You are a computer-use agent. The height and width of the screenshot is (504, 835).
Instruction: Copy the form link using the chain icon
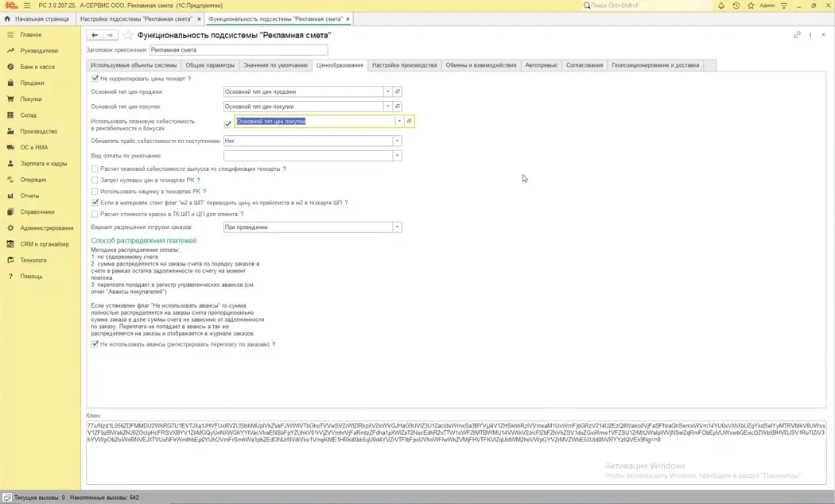pyautogui.click(x=797, y=35)
